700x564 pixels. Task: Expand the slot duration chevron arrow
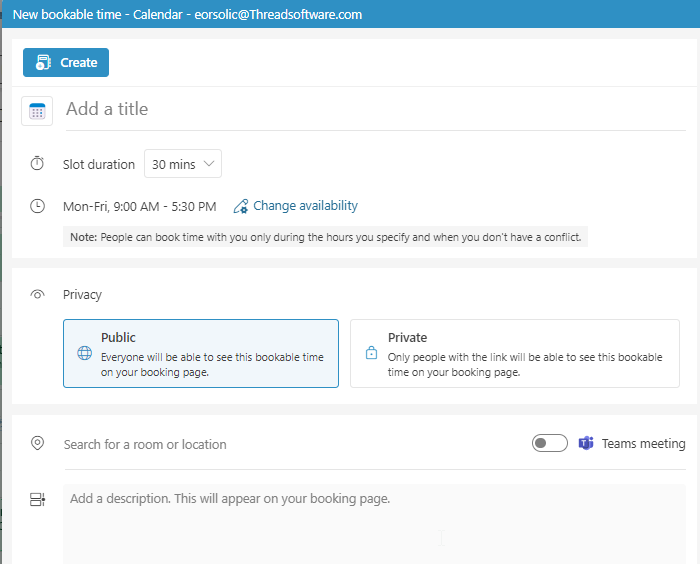tap(208, 164)
